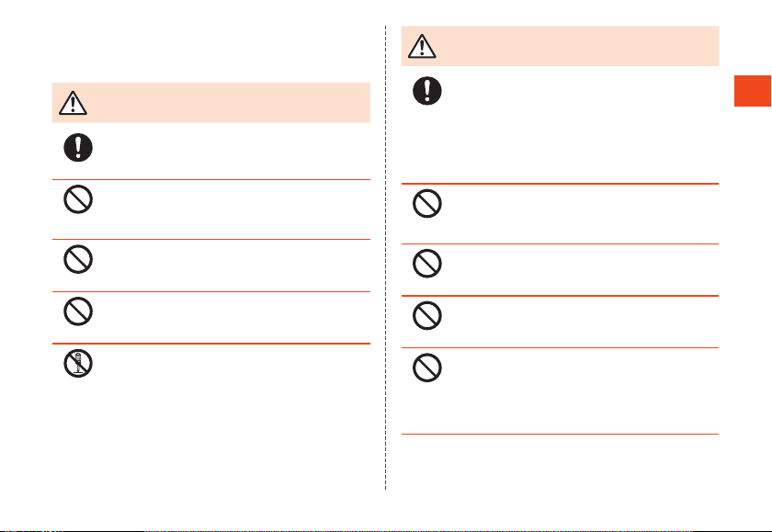This screenshot has height=532, width=772.
Task: Click the right peach caution banner
Action: pos(560,46)
